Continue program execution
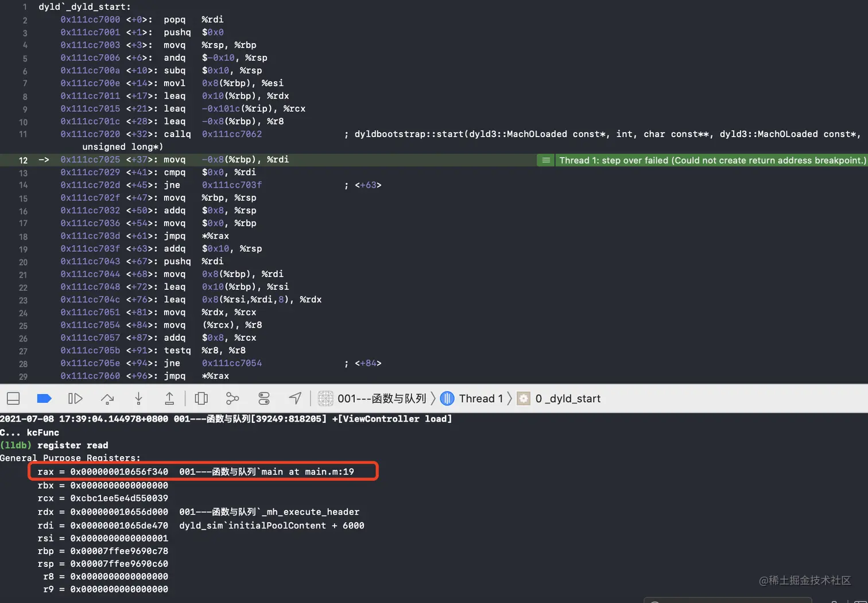Image resolution: width=868 pixels, height=603 pixels. coord(75,398)
